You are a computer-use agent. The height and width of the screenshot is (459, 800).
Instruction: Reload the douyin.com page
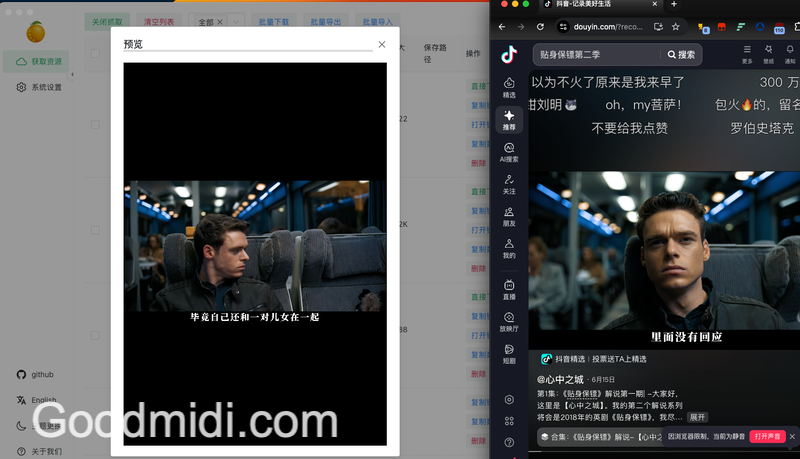coord(540,27)
